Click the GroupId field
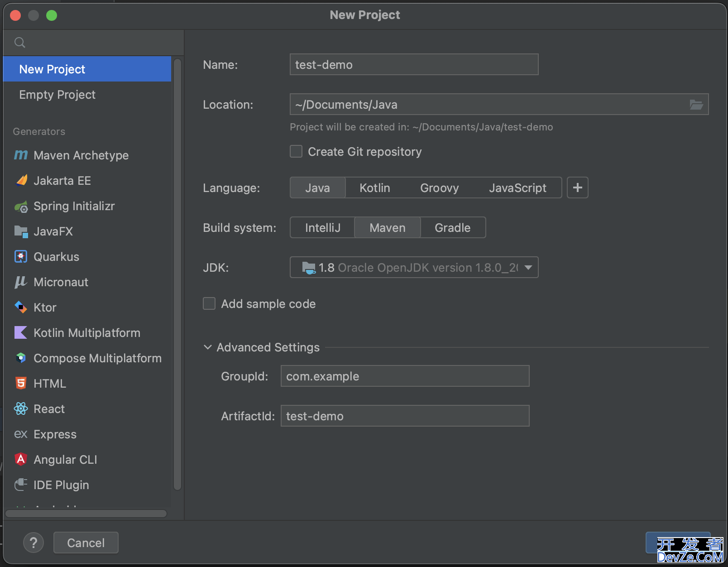This screenshot has width=728, height=567. (x=405, y=376)
